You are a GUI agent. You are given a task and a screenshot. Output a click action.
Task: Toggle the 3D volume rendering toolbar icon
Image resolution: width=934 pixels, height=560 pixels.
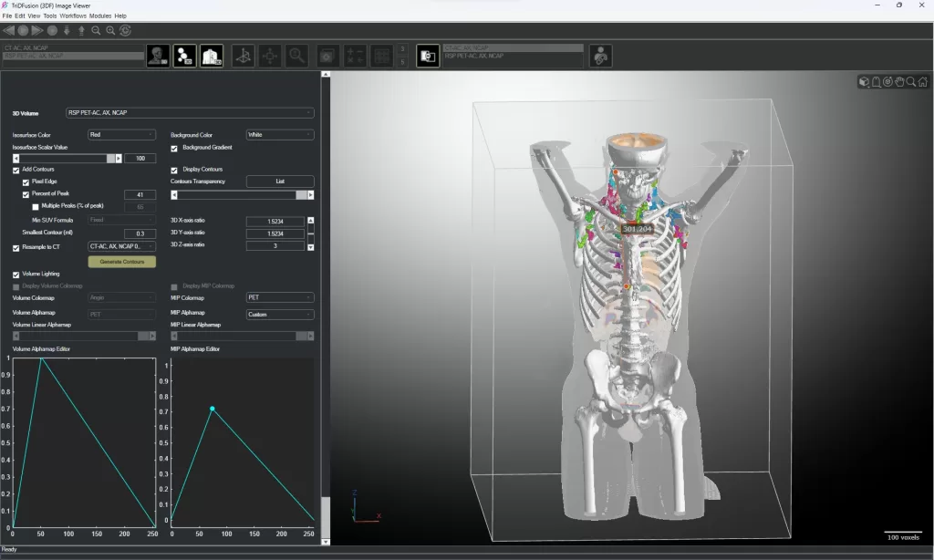tap(212, 56)
